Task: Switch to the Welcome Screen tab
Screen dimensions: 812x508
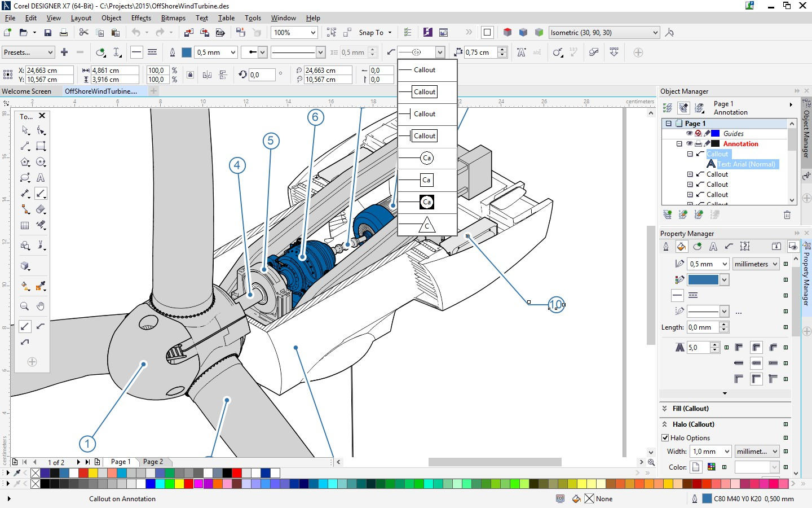Action: click(27, 91)
